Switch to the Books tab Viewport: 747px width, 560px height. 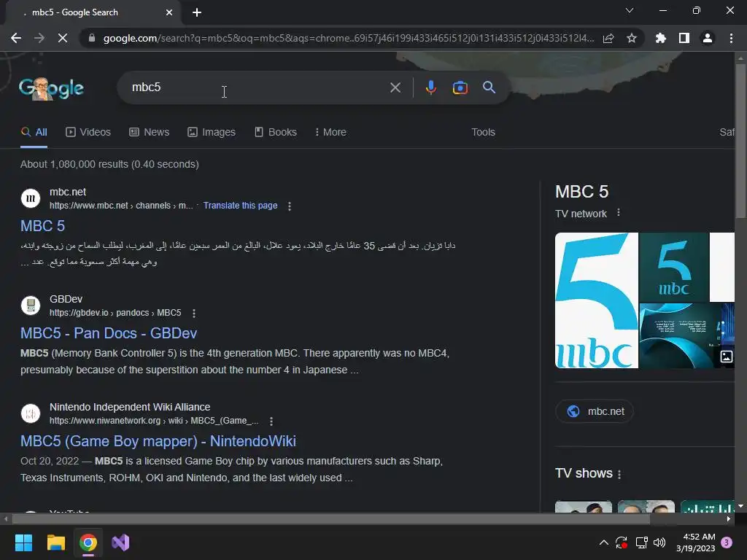tap(275, 133)
